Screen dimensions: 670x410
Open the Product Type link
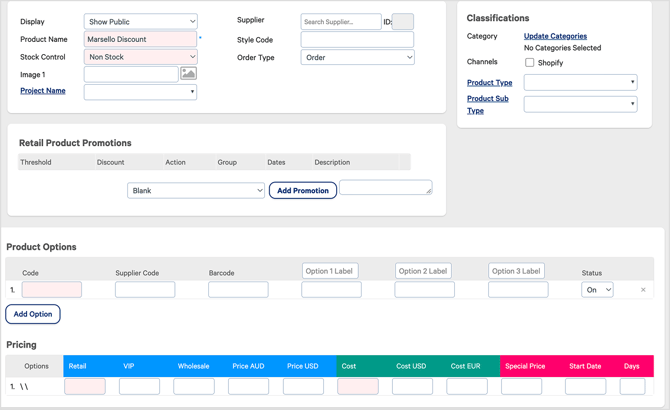[x=489, y=82]
